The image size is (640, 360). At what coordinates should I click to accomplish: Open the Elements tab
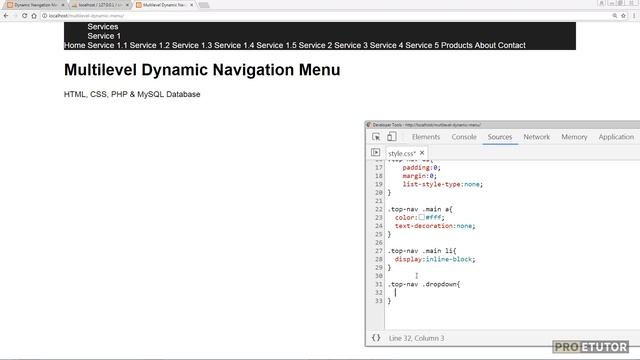(x=426, y=137)
